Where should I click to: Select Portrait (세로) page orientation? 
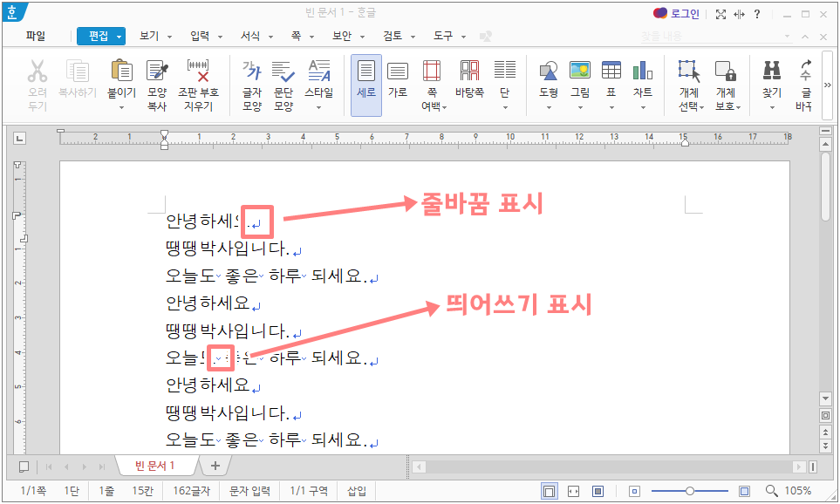[366, 85]
